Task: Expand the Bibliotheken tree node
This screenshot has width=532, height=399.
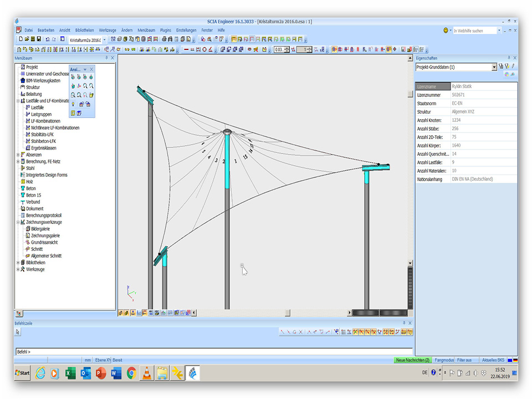Action: 18,263
